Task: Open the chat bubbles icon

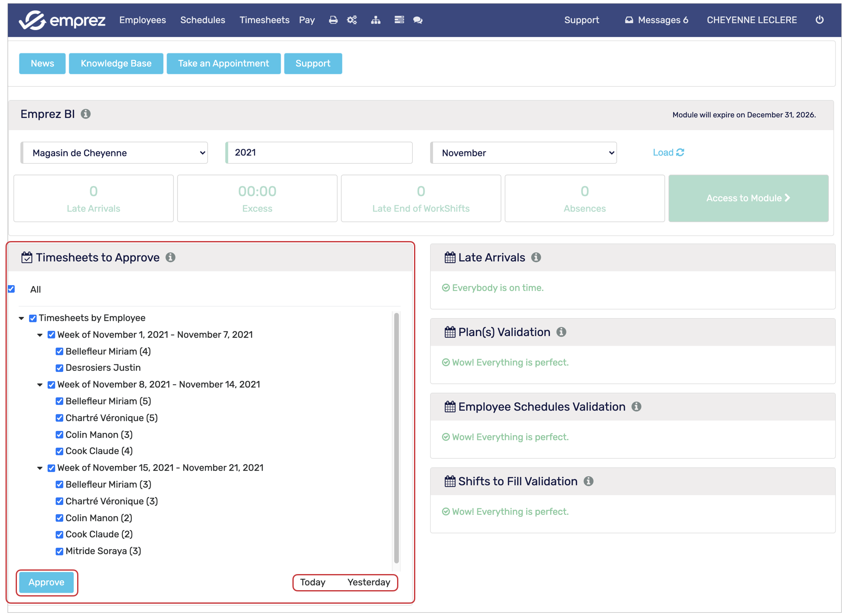Action: [418, 20]
